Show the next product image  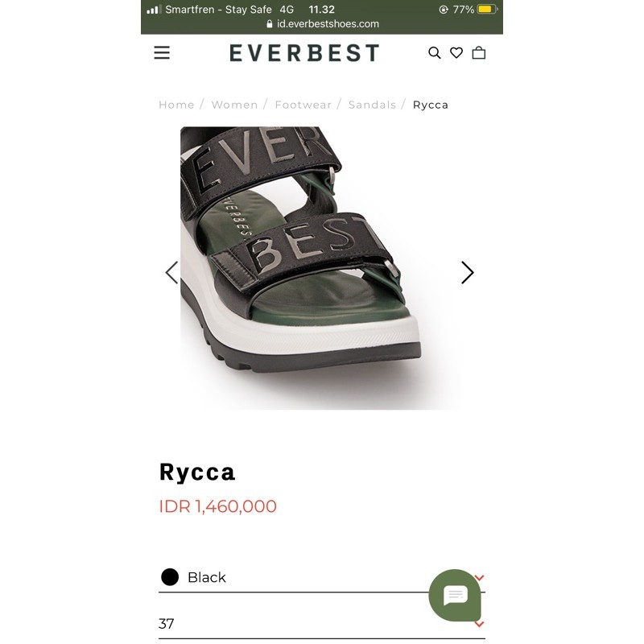point(468,273)
